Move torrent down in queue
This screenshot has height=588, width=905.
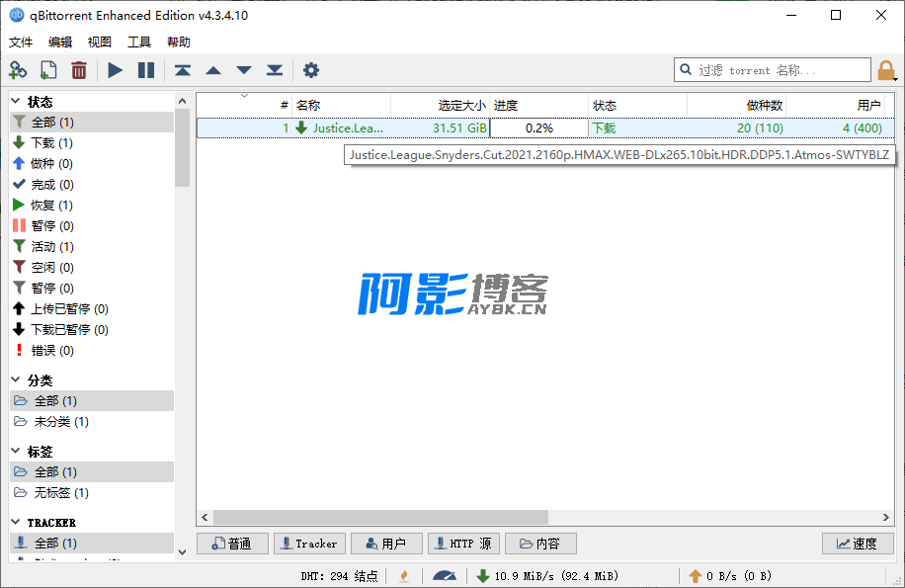coord(244,70)
